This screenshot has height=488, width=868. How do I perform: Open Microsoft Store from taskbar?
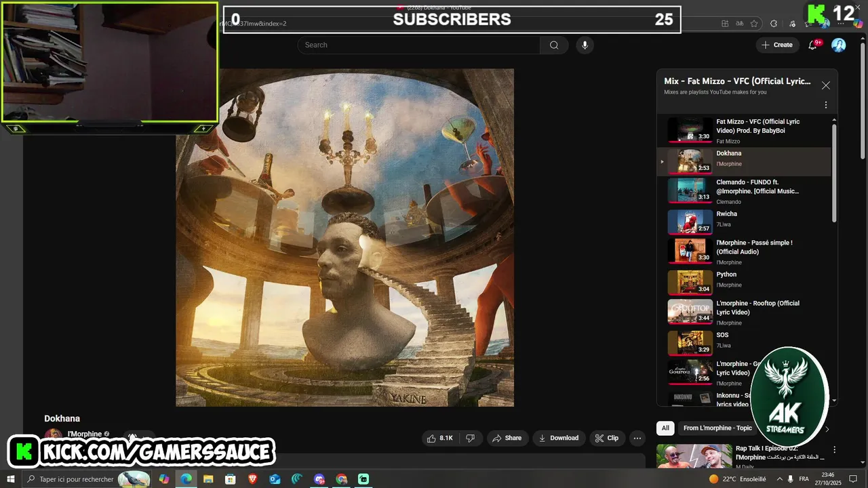(x=231, y=479)
